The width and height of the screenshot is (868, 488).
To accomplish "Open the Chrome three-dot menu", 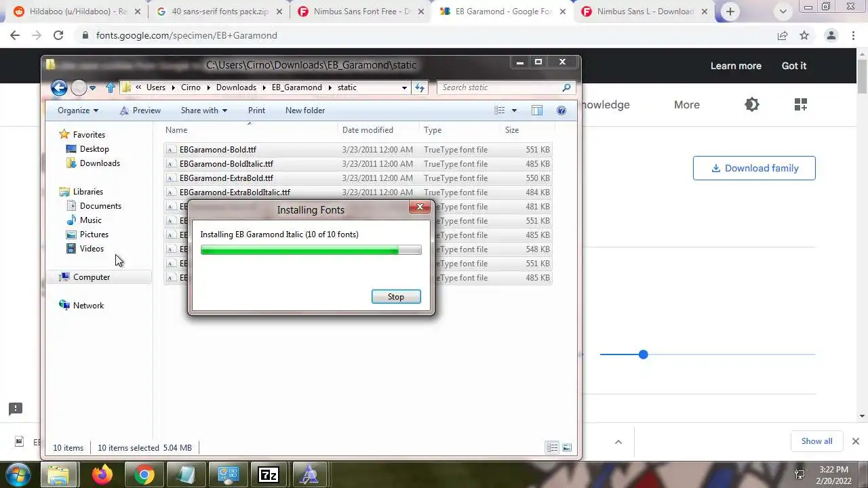I will click(854, 35).
